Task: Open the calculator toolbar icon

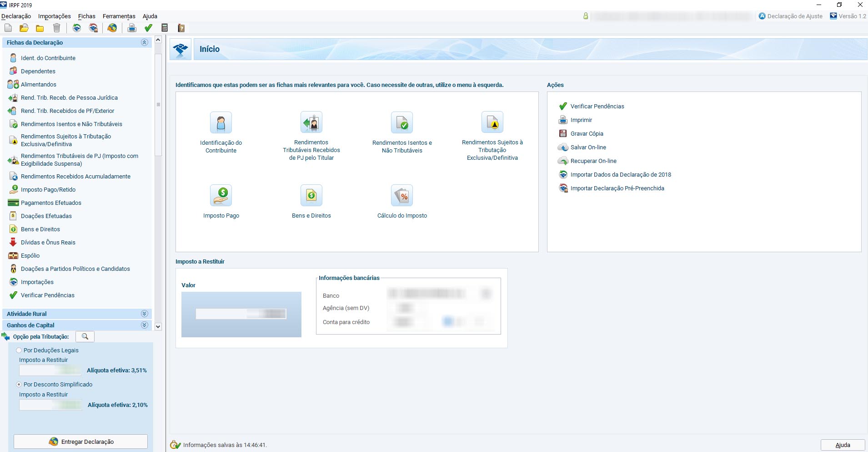Action: pyautogui.click(x=165, y=28)
